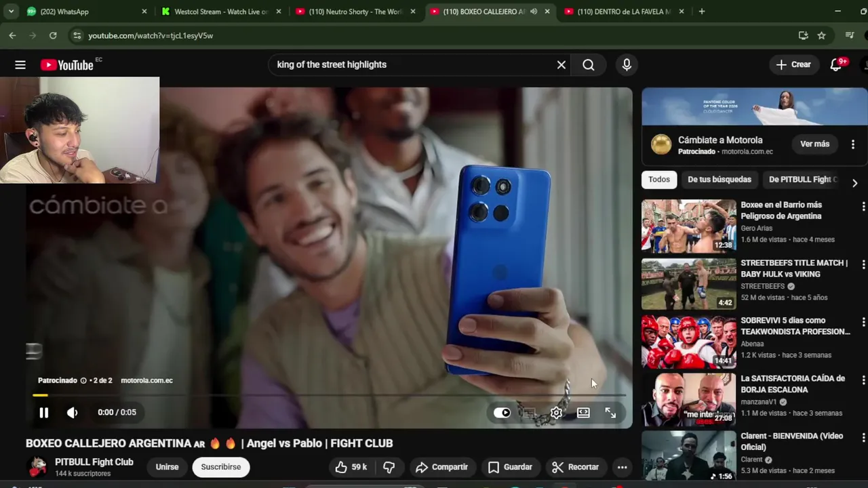
Task: Open more actions ellipsis under video
Action: tap(622, 467)
